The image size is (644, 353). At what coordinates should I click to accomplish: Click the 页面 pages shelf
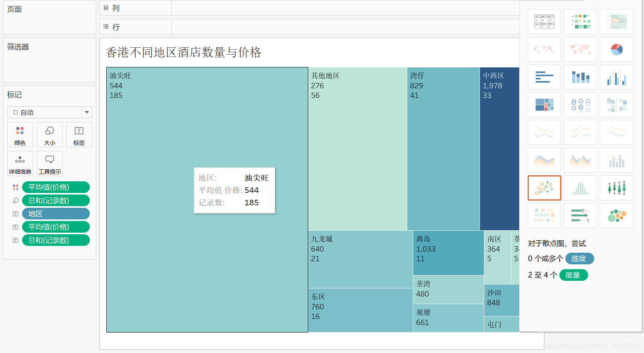50,17
